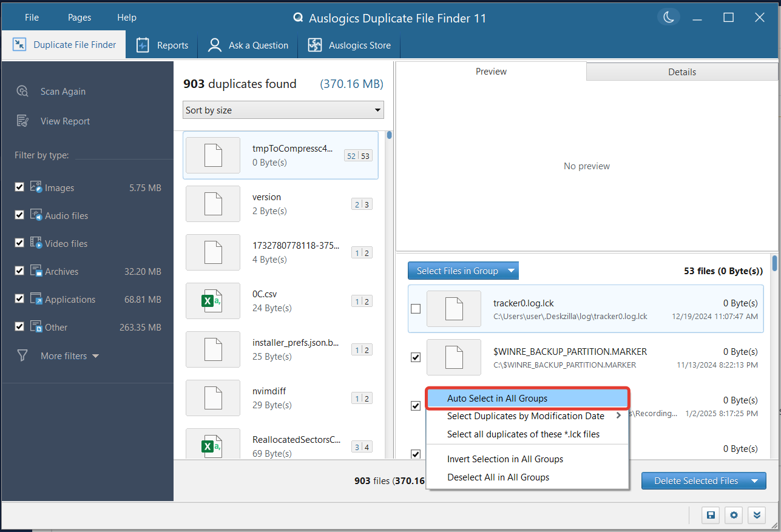Toggle the Archives filter checkbox
The height and width of the screenshot is (532, 781).
(19, 271)
